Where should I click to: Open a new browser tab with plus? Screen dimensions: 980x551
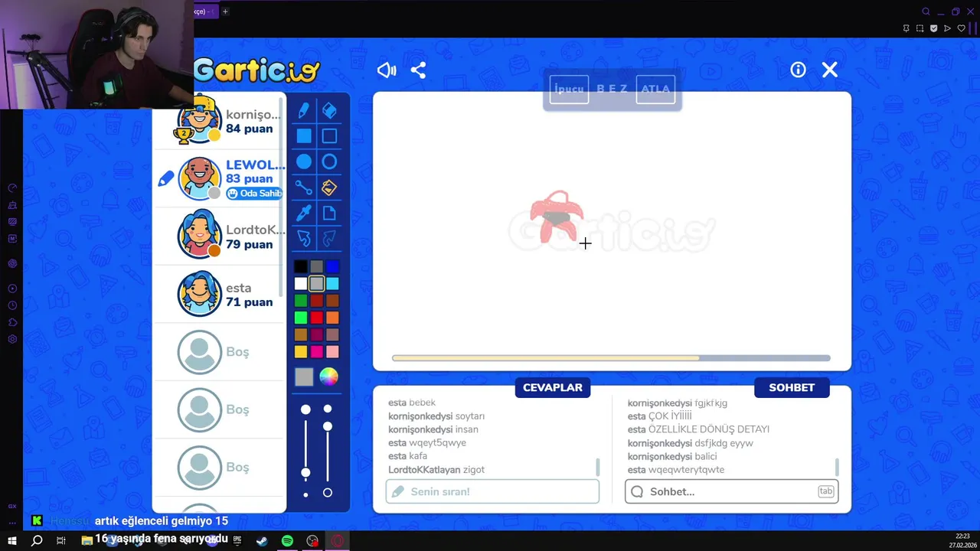tap(225, 11)
